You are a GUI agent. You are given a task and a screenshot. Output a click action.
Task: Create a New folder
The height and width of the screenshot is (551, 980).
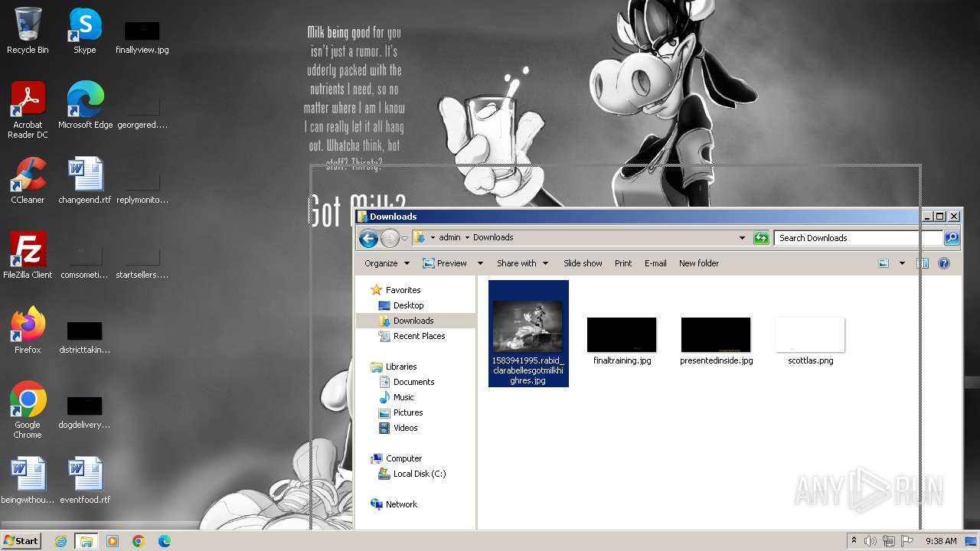click(699, 263)
